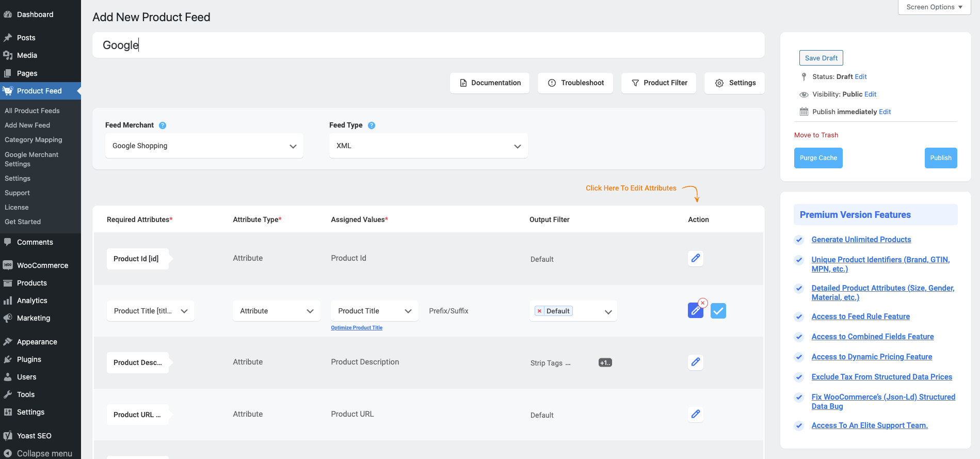The image size is (980, 459).
Task: Open Get Started submenu item
Action: (x=23, y=221)
